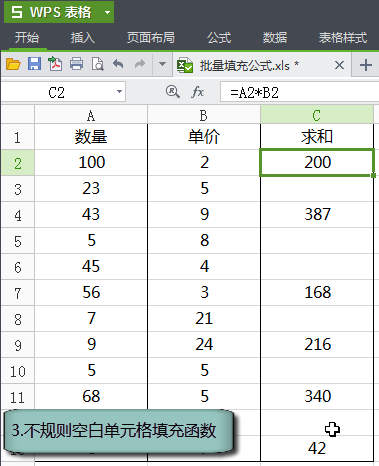Open the insert function fx button
The height and width of the screenshot is (466, 379).
point(197,92)
